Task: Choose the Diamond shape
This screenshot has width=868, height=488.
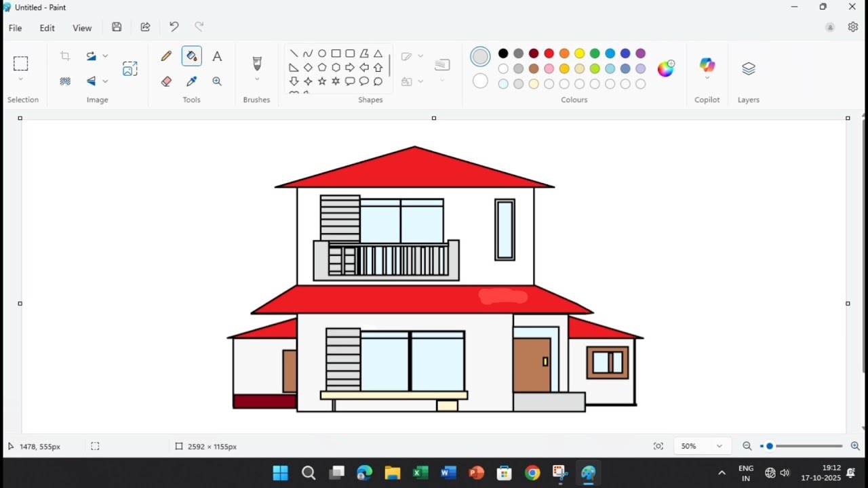Action: (x=308, y=68)
